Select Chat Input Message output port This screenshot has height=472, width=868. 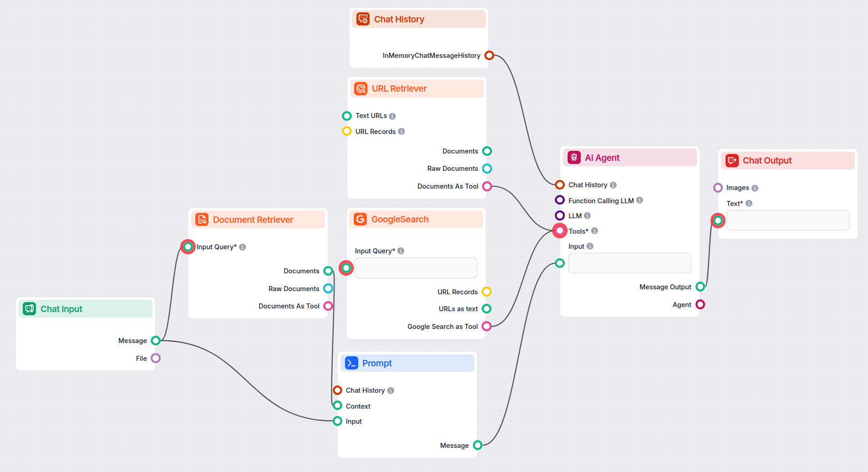pos(156,340)
